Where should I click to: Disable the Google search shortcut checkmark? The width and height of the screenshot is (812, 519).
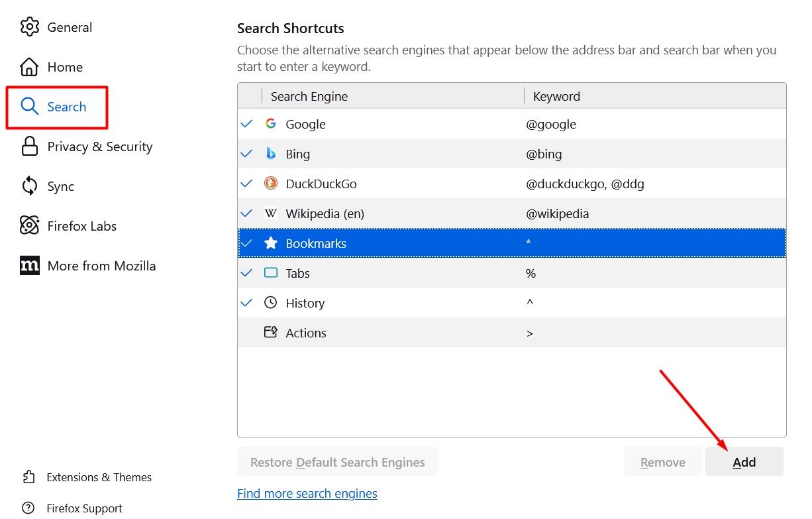point(246,124)
